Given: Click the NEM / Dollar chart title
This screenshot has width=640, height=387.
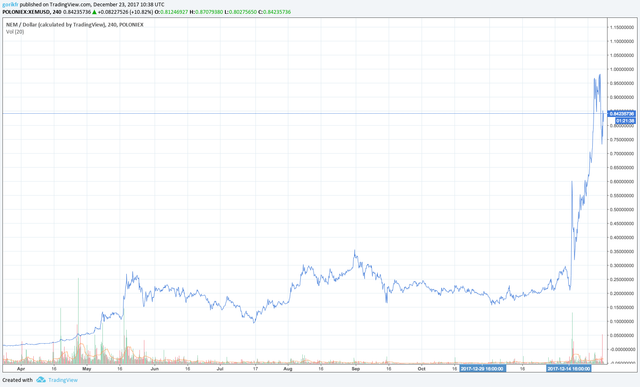Looking at the screenshot, I should pos(74,25).
